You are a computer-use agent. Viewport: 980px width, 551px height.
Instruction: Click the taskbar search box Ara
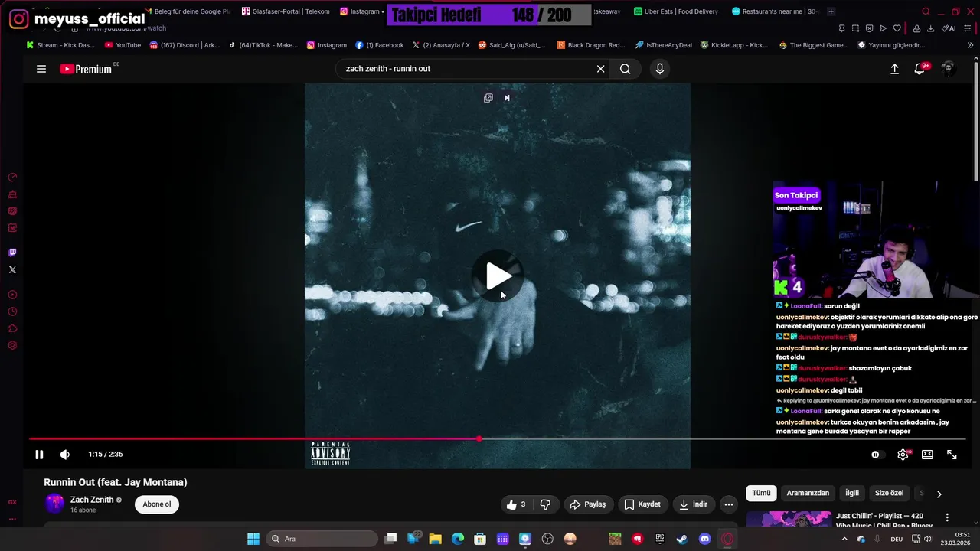[322, 539]
